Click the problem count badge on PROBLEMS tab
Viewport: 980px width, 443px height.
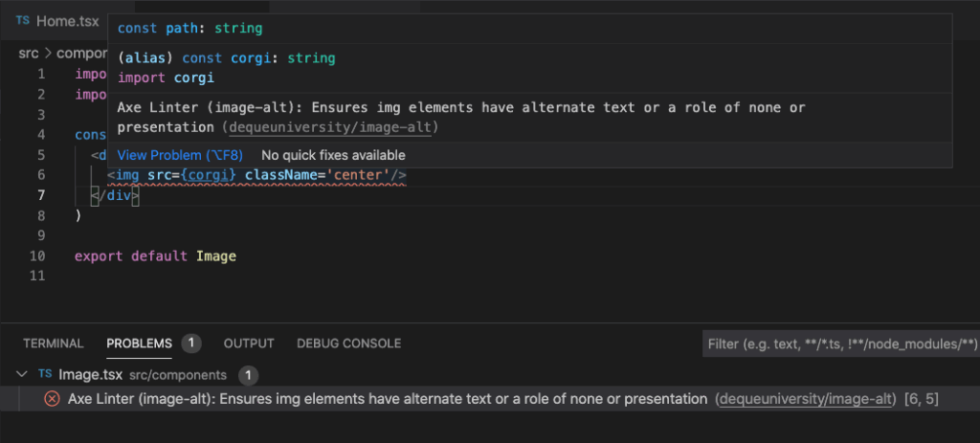coord(190,343)
